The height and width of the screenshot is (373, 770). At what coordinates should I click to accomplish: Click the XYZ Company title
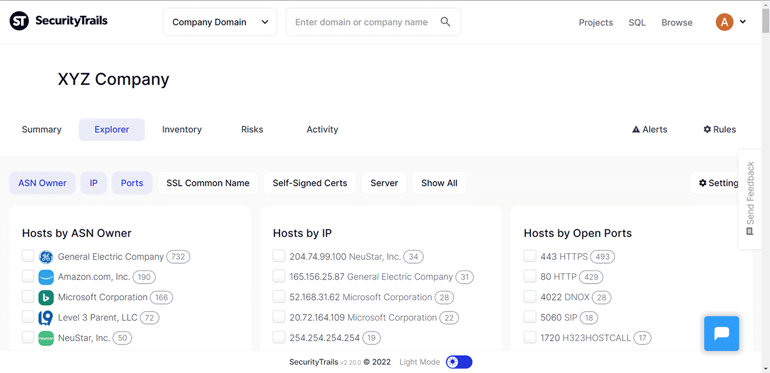tap(113, 79)
